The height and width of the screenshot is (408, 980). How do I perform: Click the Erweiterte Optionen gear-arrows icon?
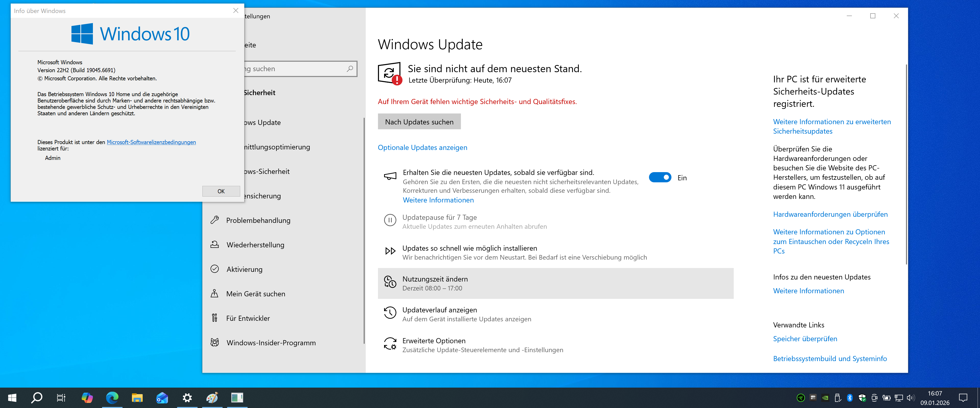point(390,343)
